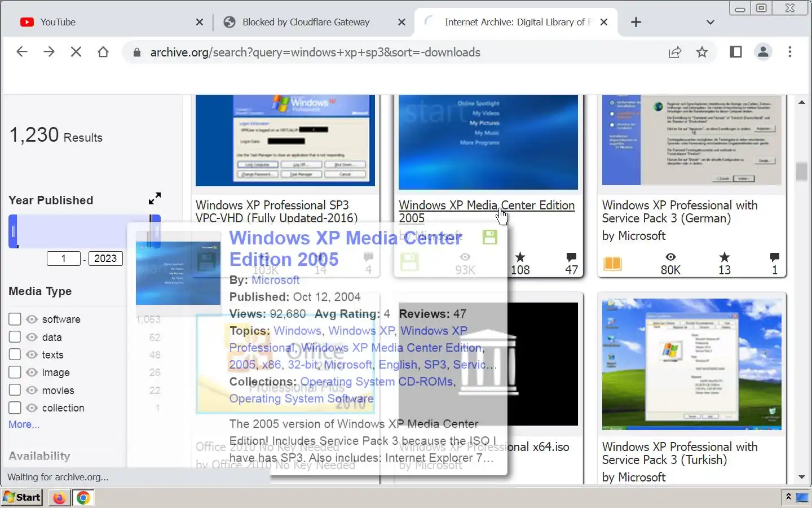Check the texts media type box

(15, 354)
